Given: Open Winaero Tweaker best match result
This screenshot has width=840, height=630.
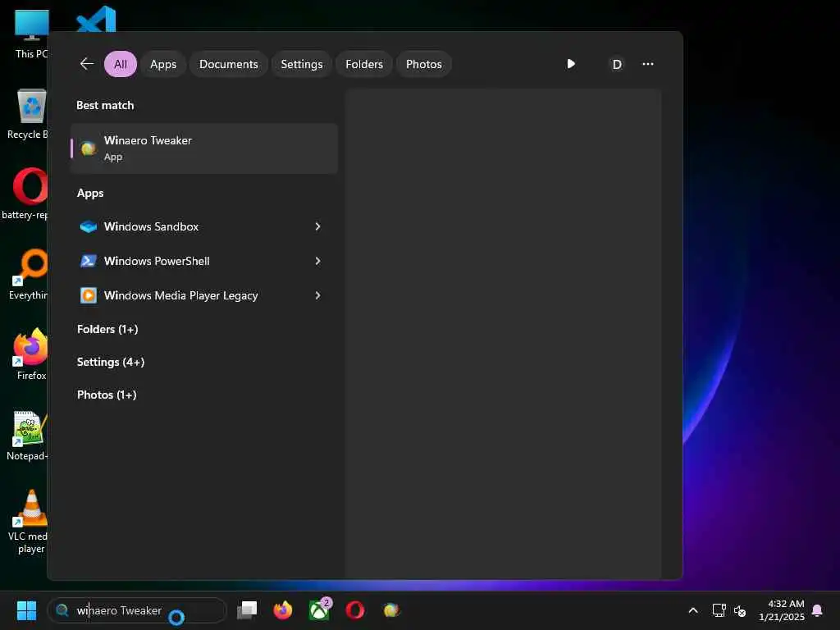Looking at the screenshot, I should coord(204,148).
